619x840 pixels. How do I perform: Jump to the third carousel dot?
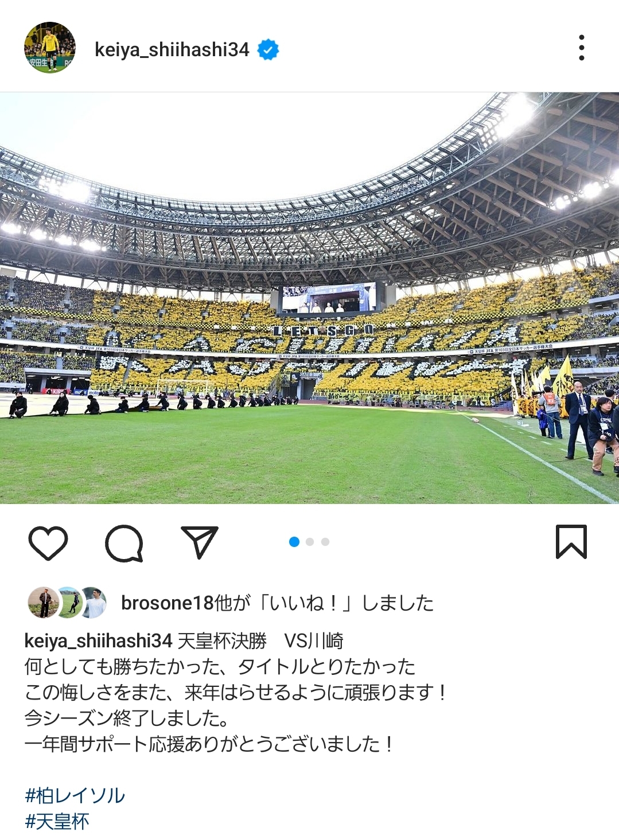click(325, 542)
